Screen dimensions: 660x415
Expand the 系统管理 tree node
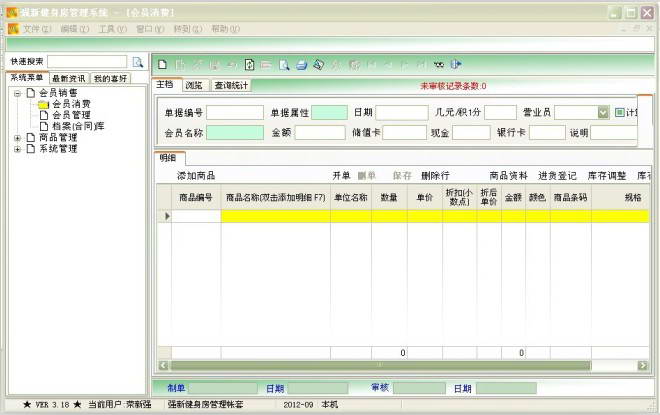[17, 149]
